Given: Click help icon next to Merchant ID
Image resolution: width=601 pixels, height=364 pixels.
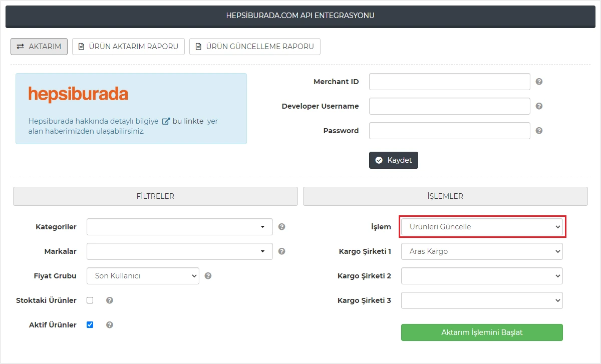Looking at the screenshot, I should (x=539, y=82).
